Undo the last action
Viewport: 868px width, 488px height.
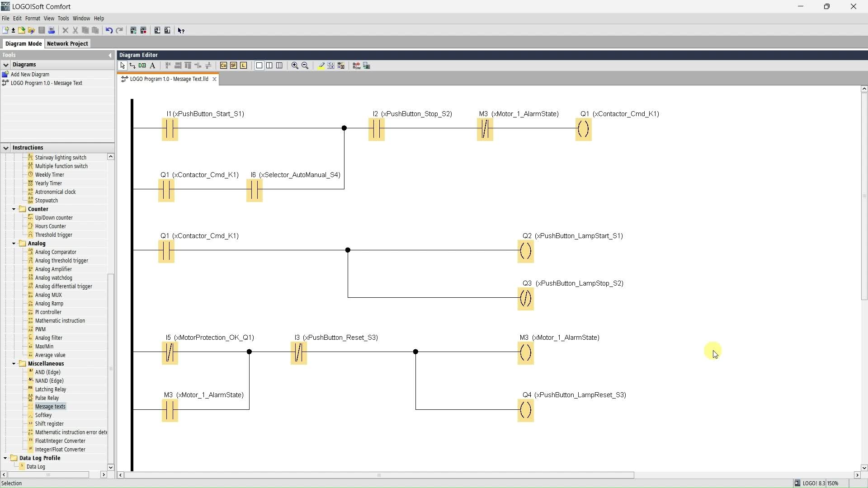[109, 30]
